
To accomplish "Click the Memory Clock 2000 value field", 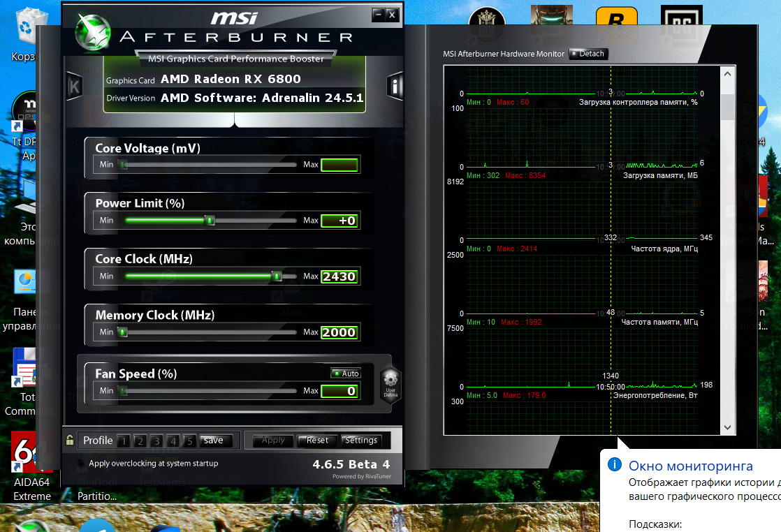I will click(340, 332).
